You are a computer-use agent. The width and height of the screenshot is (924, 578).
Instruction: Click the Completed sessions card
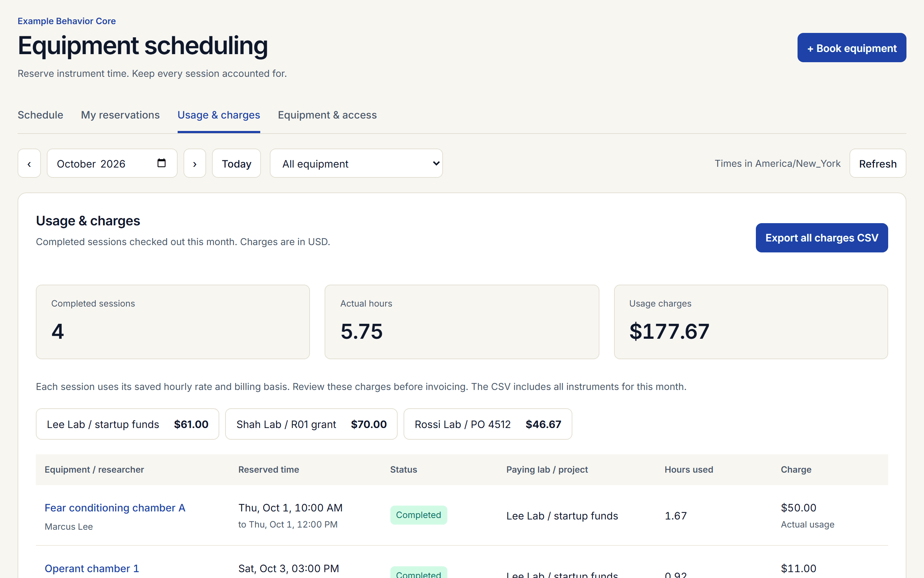[173, 322]
